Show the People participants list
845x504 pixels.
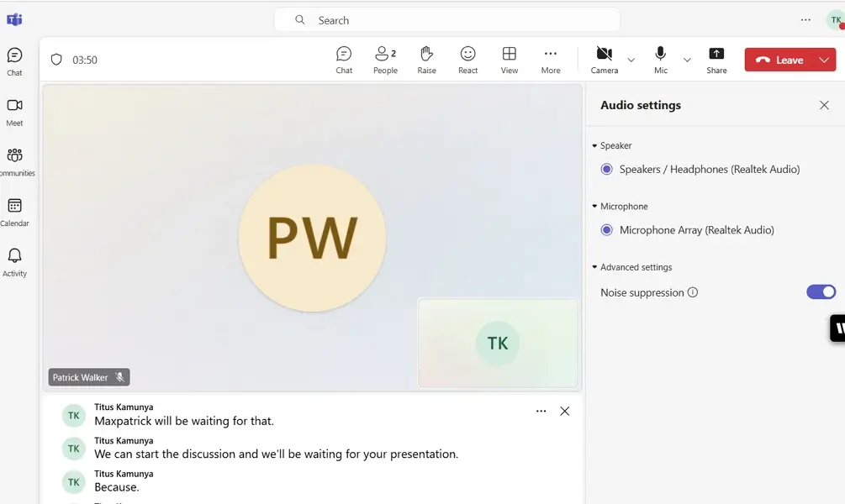click(x=385, y=60)
